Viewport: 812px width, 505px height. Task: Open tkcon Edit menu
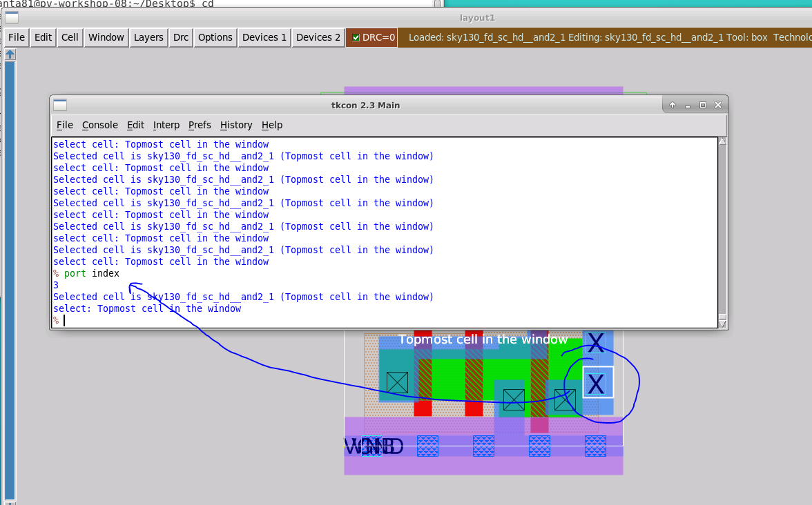[135, 126]
